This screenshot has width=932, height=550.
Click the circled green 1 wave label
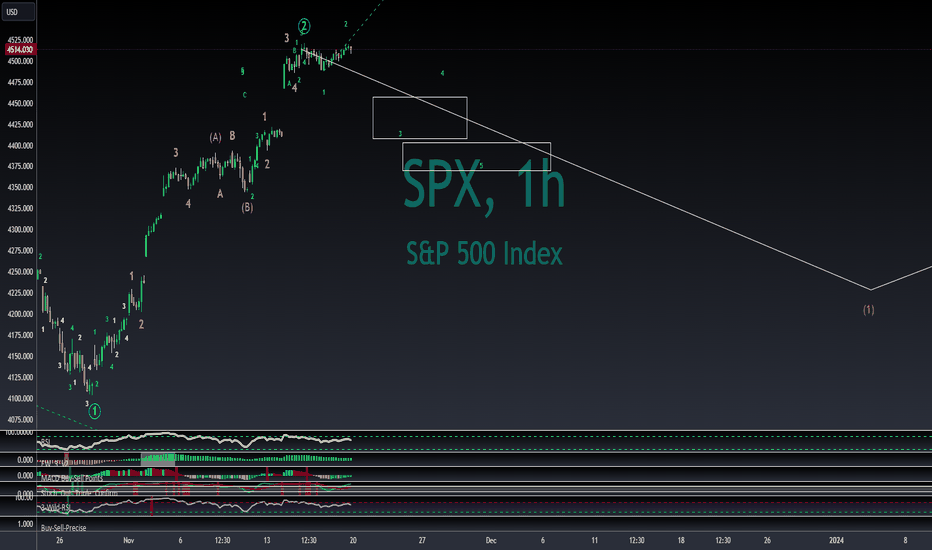click(x=95, y=410)
